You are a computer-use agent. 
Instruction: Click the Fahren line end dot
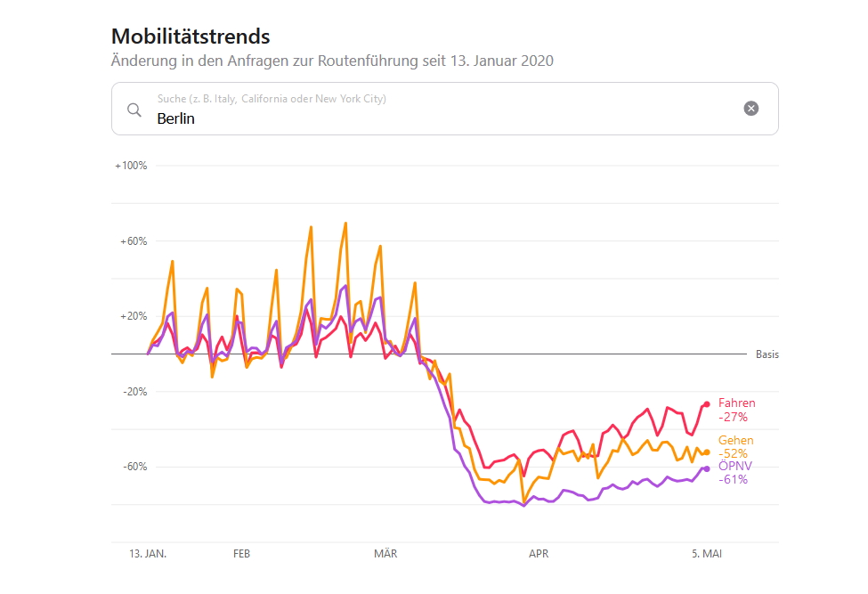(707, 403)
